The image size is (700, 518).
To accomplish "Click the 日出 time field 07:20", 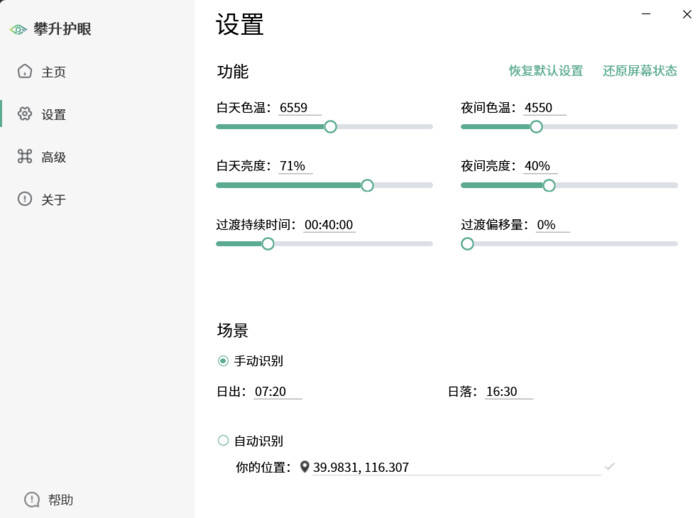I will 278,392.
